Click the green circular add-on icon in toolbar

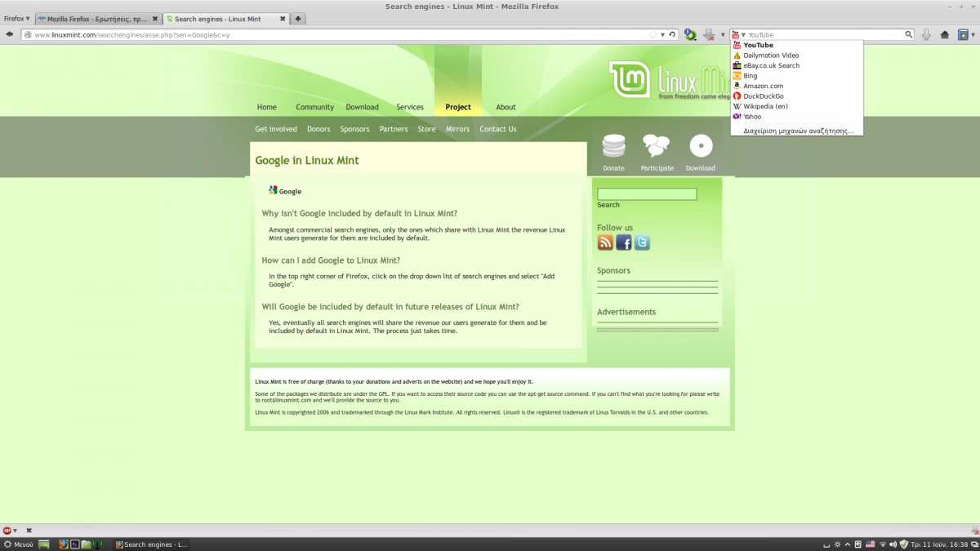point(691,34)
